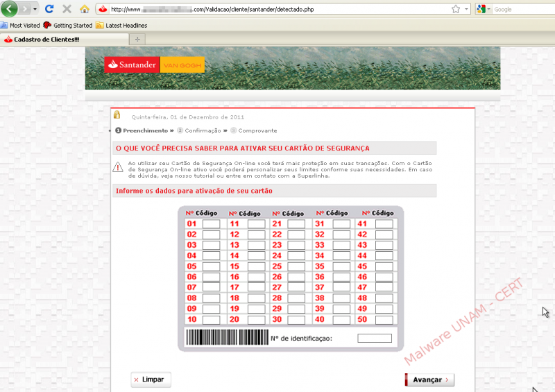Click the Nº de identificação input field
Image resolution: width=555 pixels, height=392 pixels.
tap(375, 339)
